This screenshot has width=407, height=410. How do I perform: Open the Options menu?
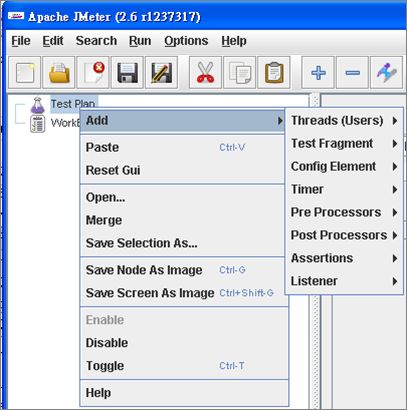coord(186,41)
